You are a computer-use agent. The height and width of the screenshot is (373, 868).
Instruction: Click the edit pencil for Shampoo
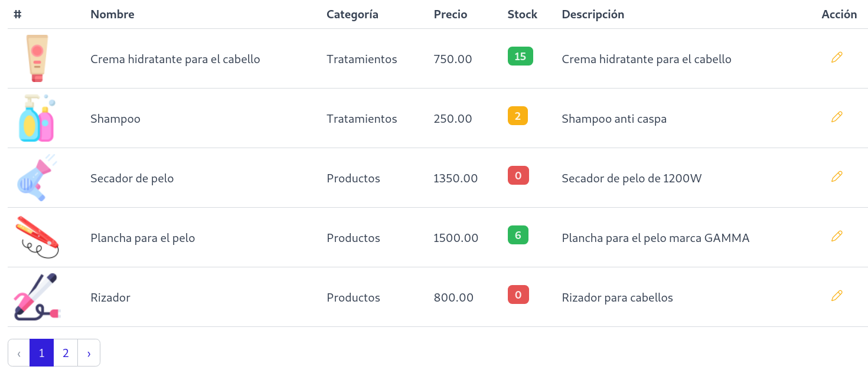pos(837,117)
